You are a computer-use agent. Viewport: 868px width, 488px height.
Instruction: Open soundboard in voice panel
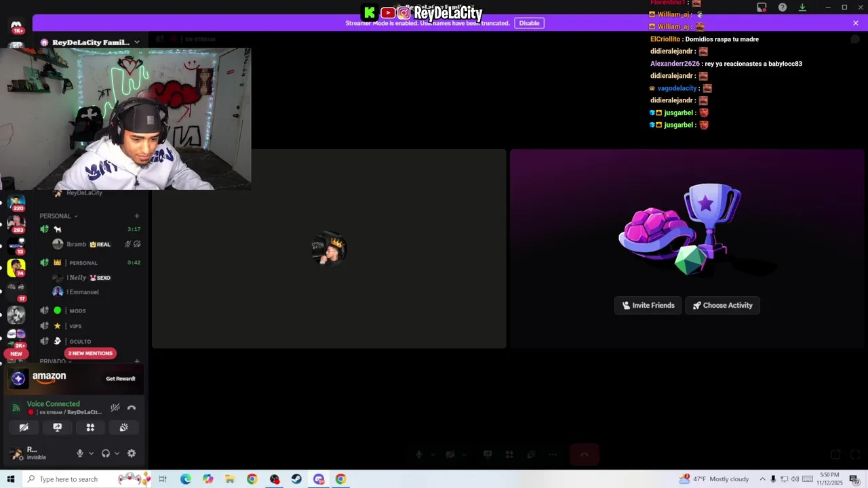[123, 427]
